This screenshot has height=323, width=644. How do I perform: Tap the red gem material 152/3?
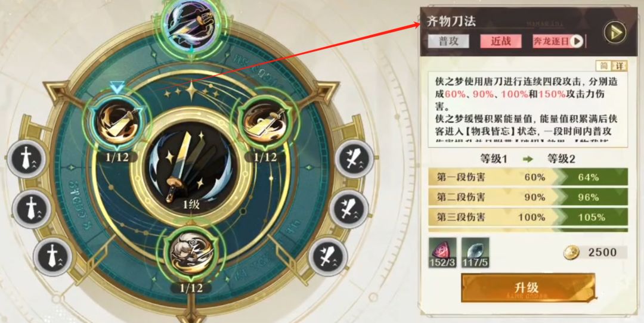coord(442,253)
